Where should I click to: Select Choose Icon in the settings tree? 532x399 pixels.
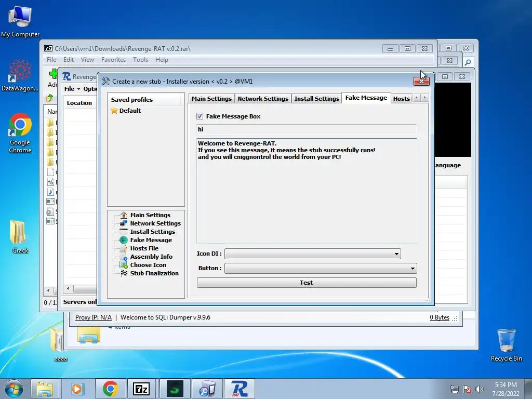148,265
